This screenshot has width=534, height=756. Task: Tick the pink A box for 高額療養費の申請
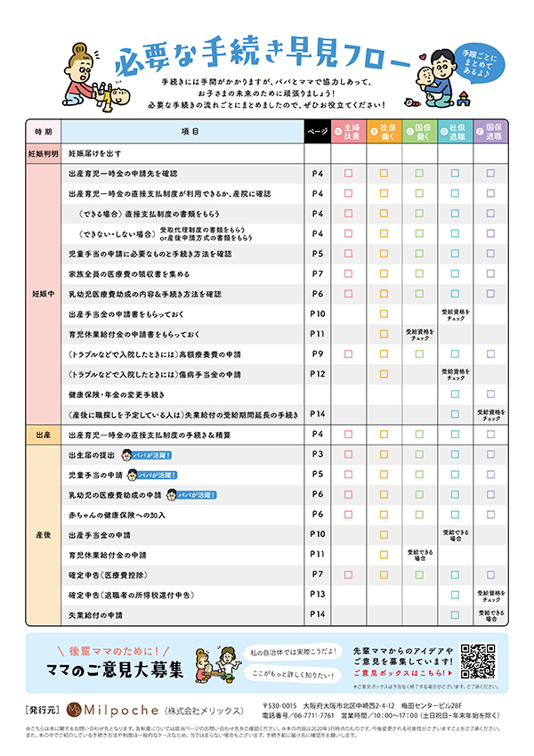349,354
